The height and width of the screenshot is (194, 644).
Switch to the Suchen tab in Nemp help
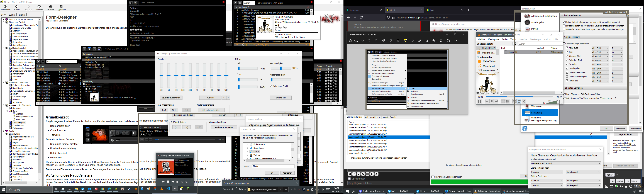coord(12,15)
